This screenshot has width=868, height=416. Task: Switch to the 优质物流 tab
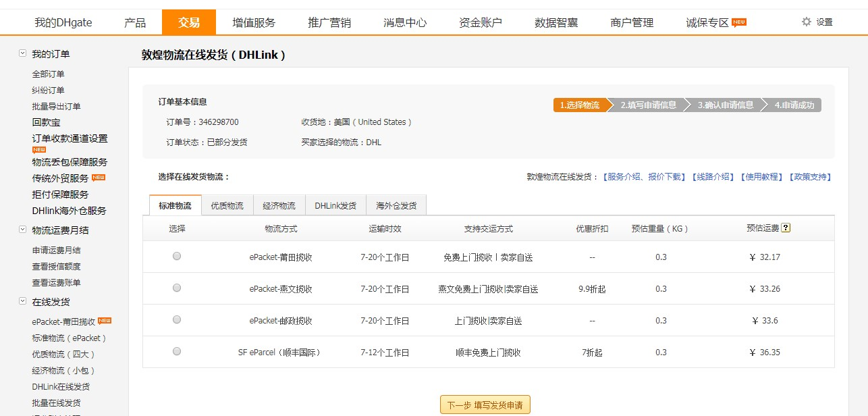tap(227, 205)
